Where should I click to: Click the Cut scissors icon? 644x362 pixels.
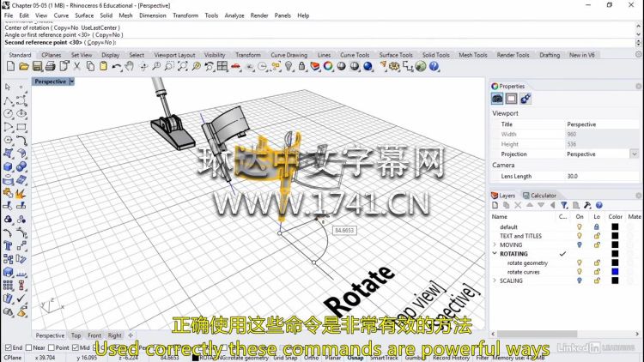click(76, 66)
